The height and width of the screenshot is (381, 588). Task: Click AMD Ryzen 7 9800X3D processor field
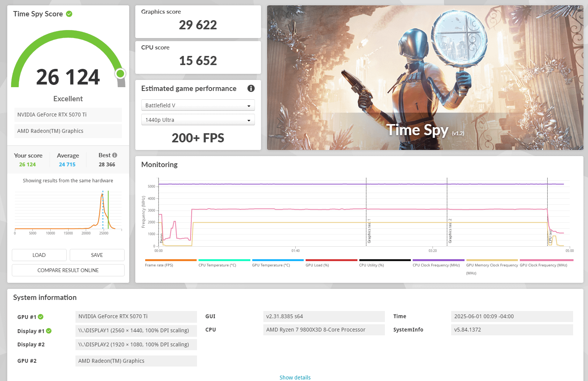pyautogui.click(x=324, y=330)
